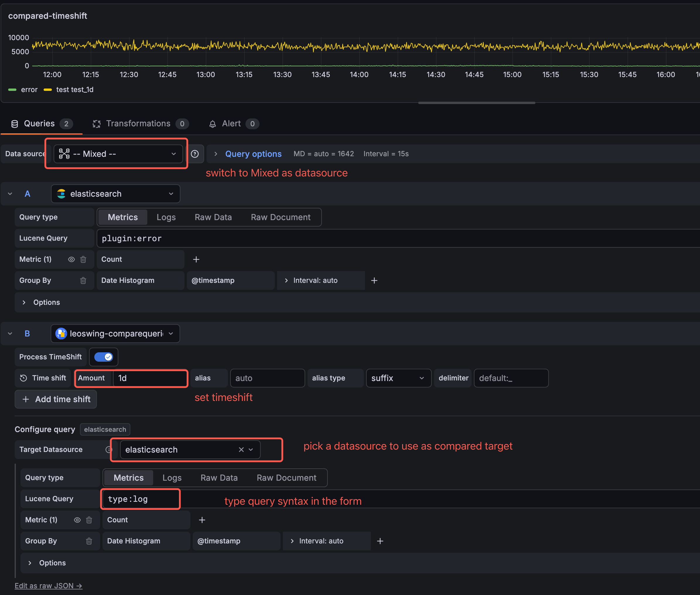The height and width of the screenshot is (595, 700).
Task: Switch to the Queries tab
Action: tap(42, 124)
